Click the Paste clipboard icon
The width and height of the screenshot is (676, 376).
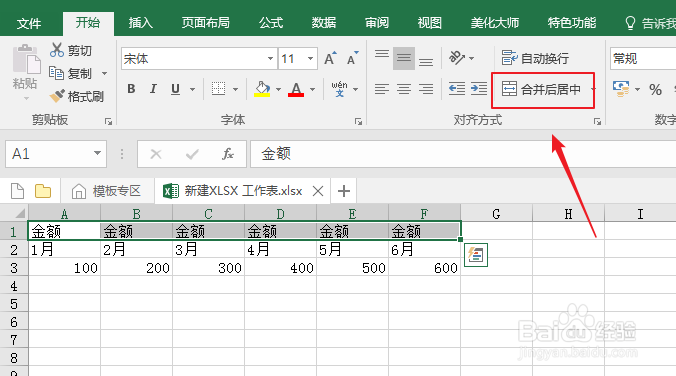pos(26,60)
